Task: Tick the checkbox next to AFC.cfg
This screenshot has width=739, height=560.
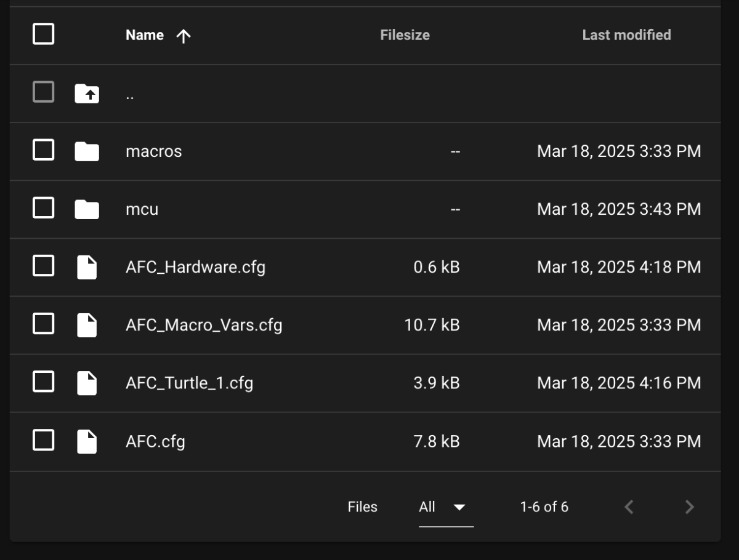Action: pos(43,440)
